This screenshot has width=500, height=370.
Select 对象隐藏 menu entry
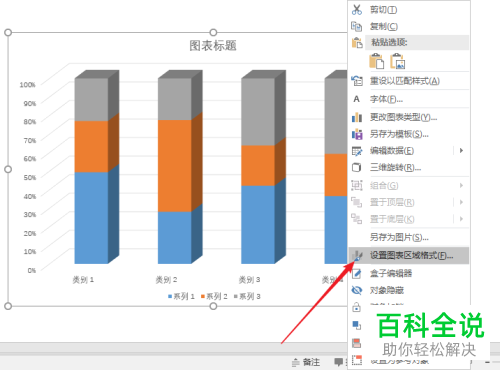pyautogui.click(x=387, y=290)
